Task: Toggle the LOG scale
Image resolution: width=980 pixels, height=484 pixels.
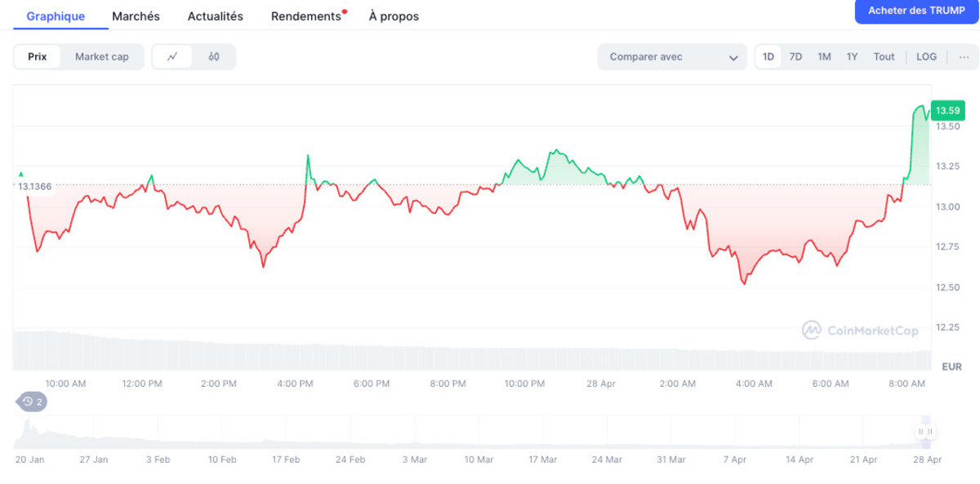Action: [926, 57]
